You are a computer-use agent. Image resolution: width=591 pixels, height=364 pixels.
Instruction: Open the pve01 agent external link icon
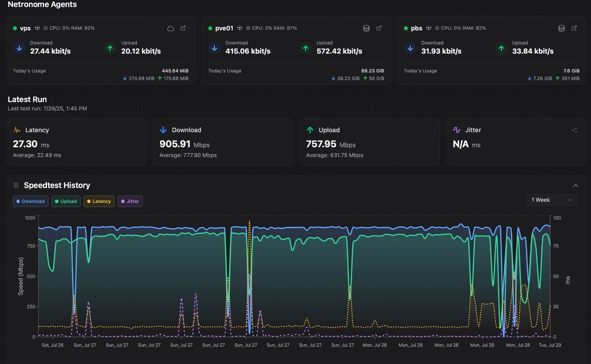(379, 29)
